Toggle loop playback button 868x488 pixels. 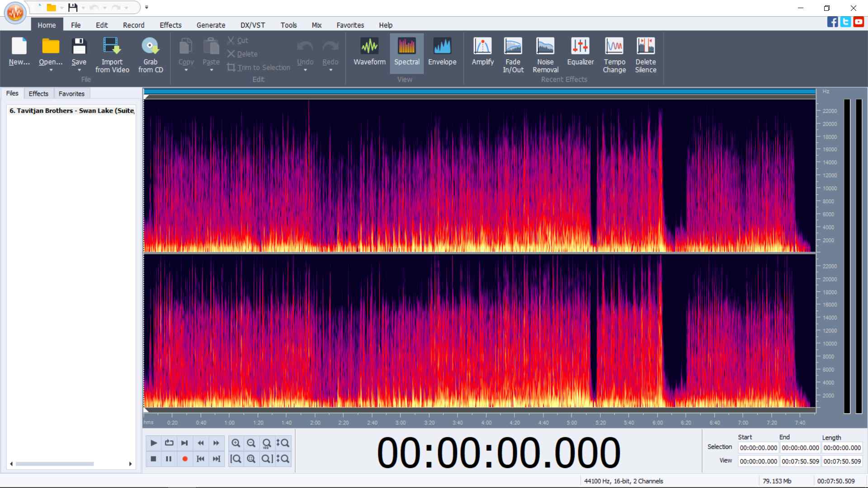coord(169,443)
